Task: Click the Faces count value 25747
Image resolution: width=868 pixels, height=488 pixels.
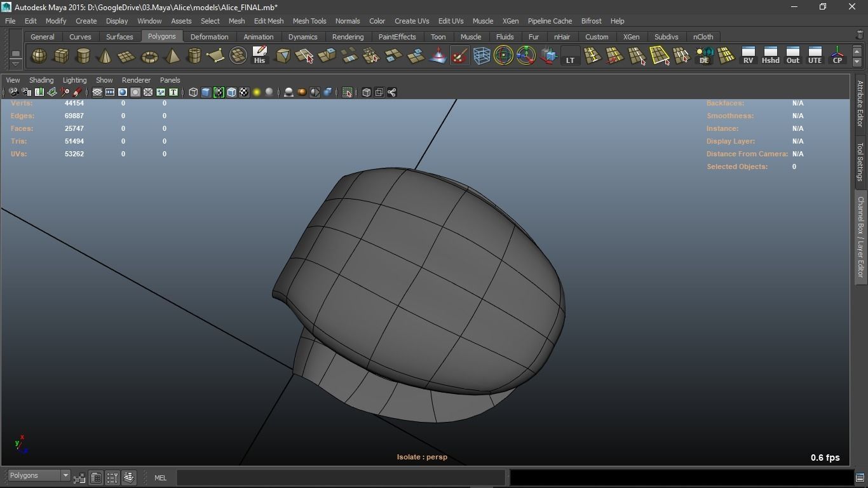Action: (x=74, y=128)
